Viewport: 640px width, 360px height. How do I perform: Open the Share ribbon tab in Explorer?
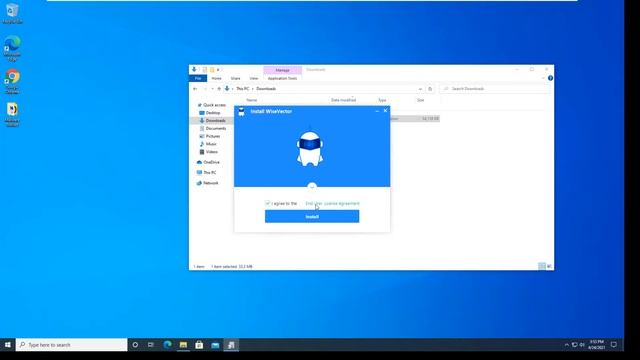(x=236, y=78)
